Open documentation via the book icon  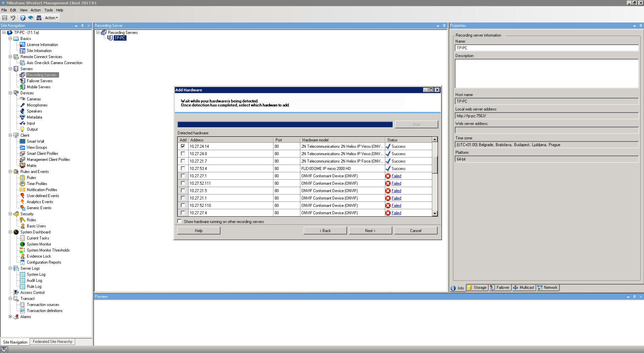[31, 18]
